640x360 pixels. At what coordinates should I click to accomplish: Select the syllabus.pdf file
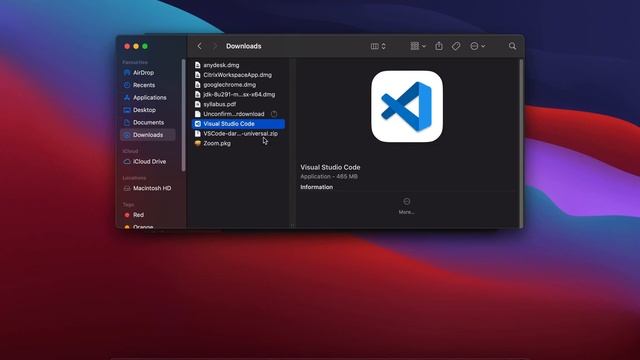pos(238,104)
